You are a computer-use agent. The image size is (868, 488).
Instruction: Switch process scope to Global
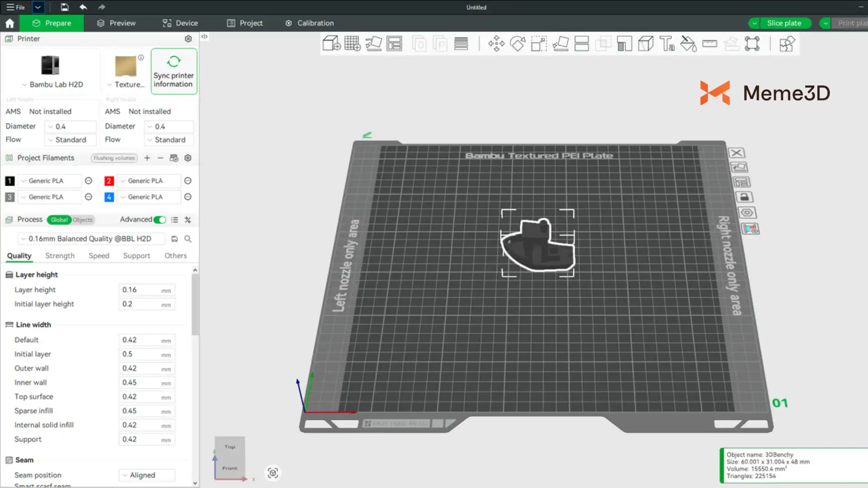(x=59, y=220)
